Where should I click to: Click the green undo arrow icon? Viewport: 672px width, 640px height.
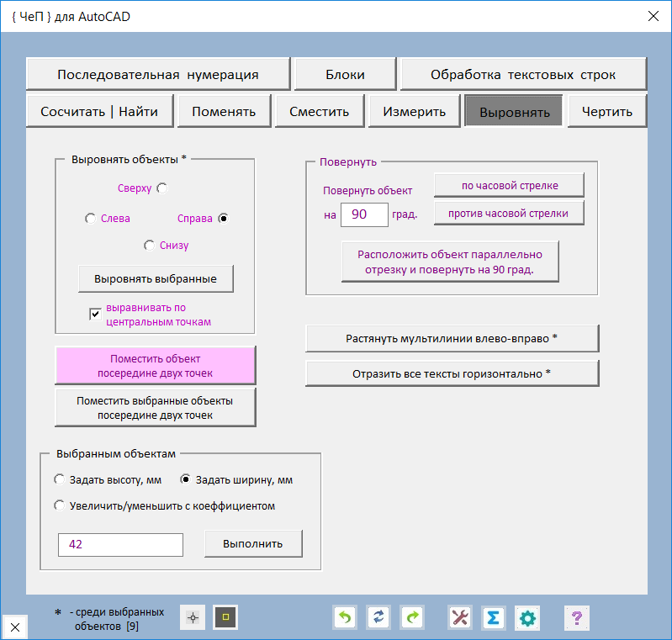click(x=346, y=618)
